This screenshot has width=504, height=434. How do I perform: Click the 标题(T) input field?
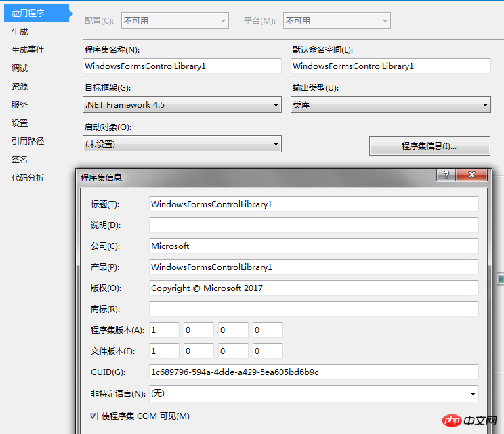[314, 204]
